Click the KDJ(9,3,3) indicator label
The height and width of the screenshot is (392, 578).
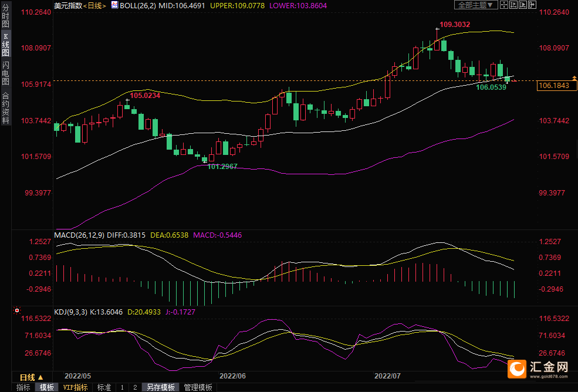pyautogui.click(x=71, y=312)
